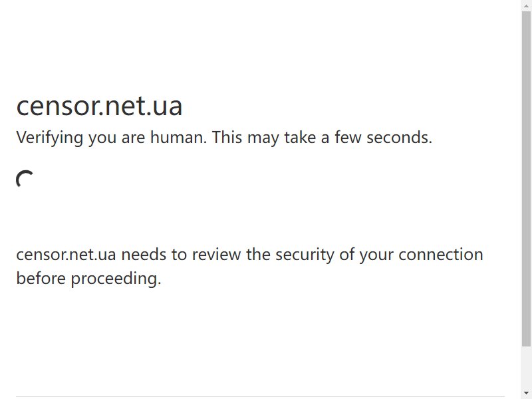
Task: Click the word 'connection' in the paragraph
Action: point(441,255)
